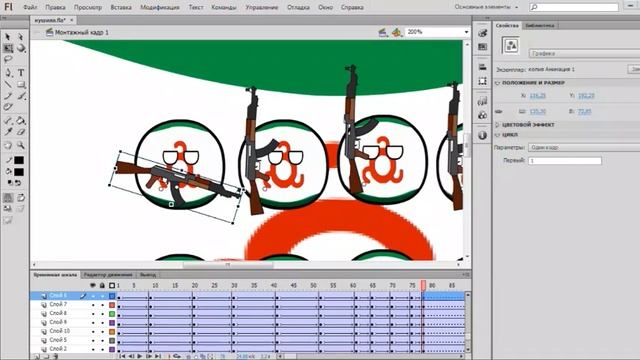The image size is (640, 360).
Task: Select the Eraser tool
Action: [21, 132]
